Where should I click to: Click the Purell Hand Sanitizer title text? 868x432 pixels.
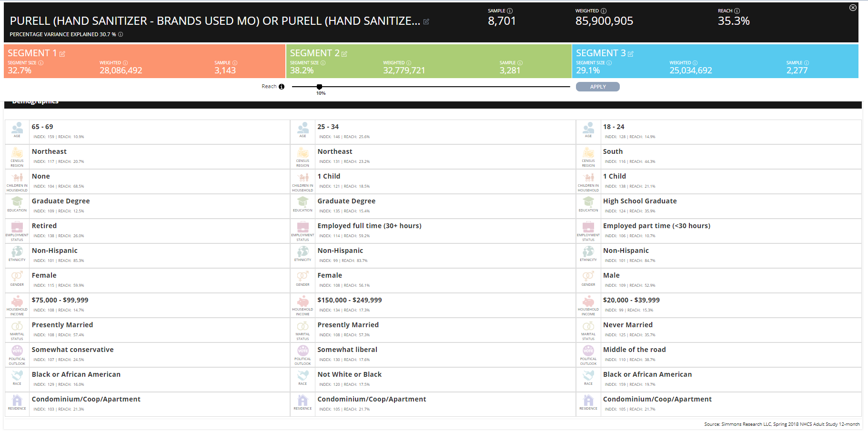(215, 21)
